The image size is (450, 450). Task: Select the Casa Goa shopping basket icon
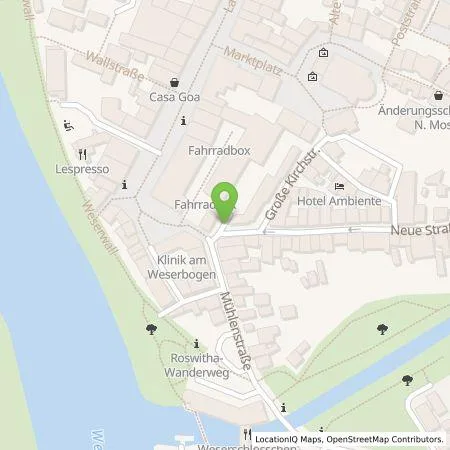(174, 82)
